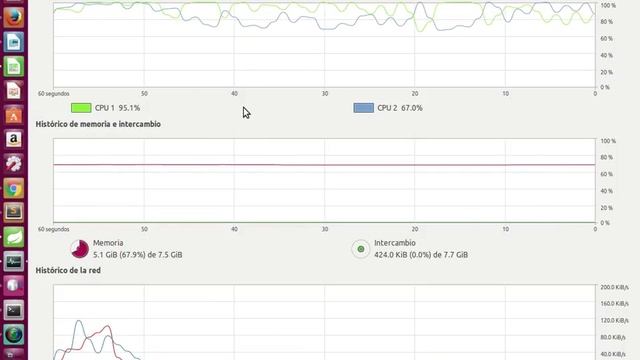640x360 pixels.
Task: Click the CPU 2 67.0% label
Action: coord(400,108)
